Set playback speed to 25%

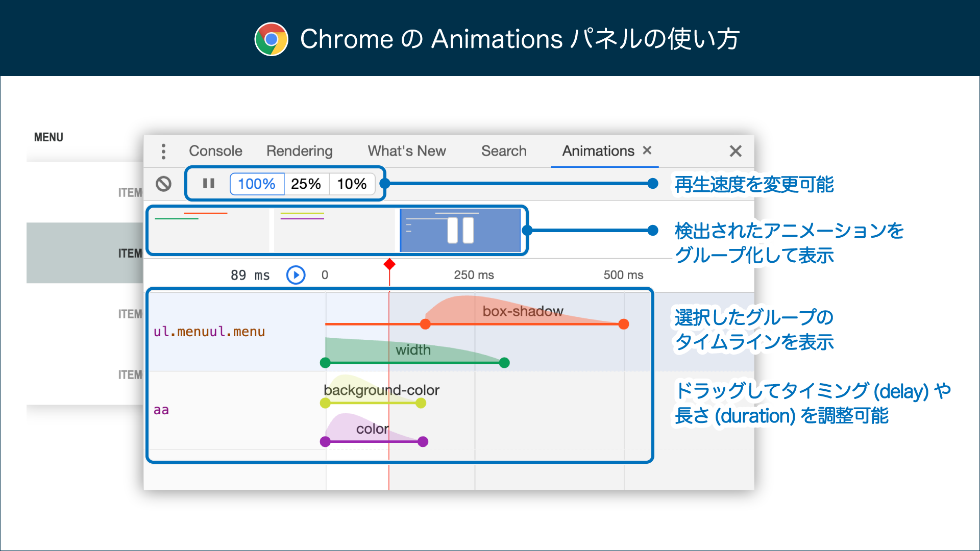point(306,184)
